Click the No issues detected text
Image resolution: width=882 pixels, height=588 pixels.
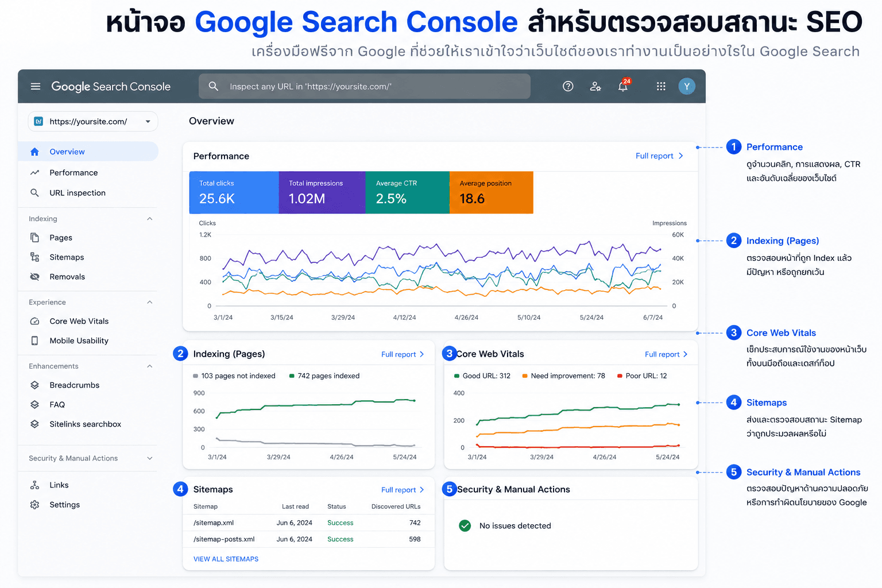tap(515, 525)
